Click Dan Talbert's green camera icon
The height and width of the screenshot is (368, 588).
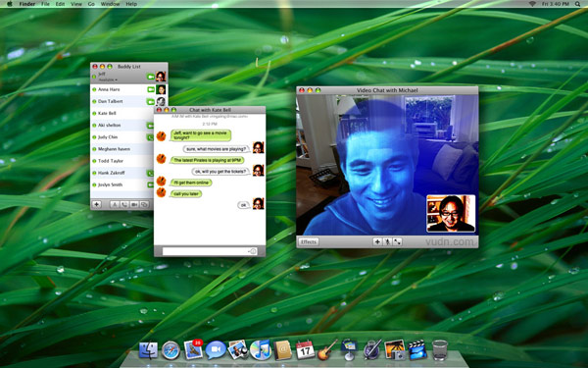tap(150, 101)
